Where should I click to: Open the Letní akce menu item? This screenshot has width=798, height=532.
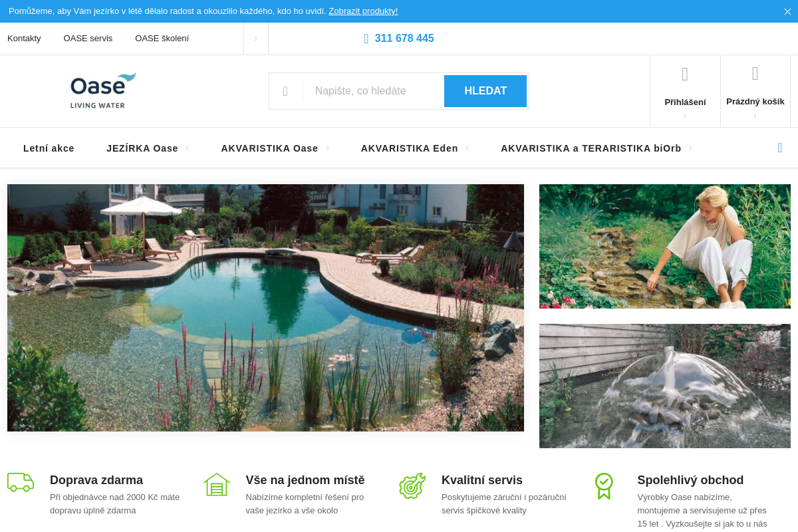(x=49, y=148)
